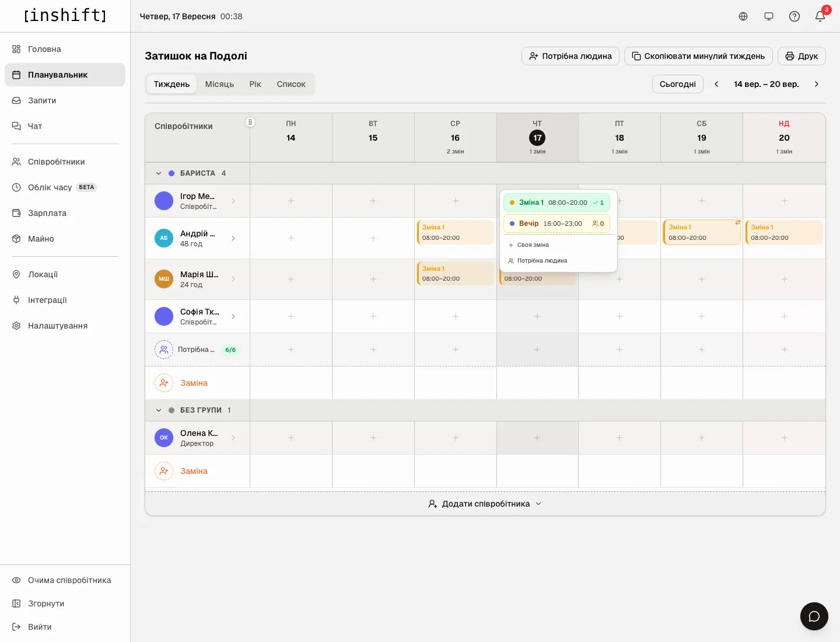This screenshot has height=642, width=840.
Task: Open Додати співробітника dropdown
Action: coord(485,504)
